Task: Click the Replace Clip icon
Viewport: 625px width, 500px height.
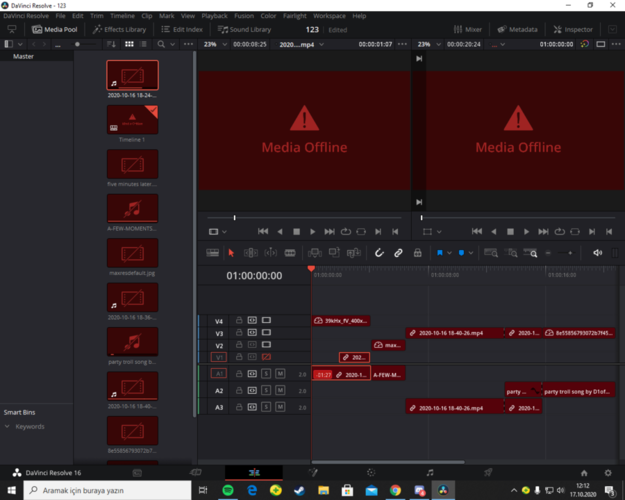Action: click(354, 253)
